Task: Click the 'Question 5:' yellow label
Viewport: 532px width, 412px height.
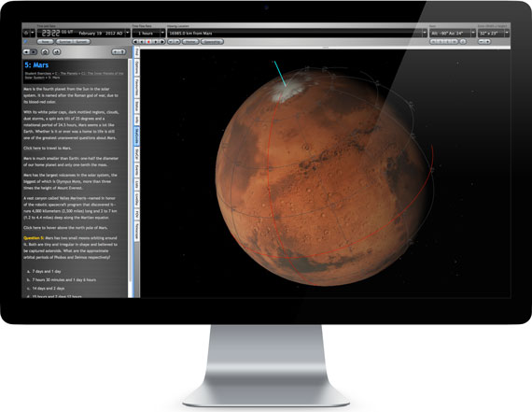Action: pyautogui.click(x=34, y=237)
